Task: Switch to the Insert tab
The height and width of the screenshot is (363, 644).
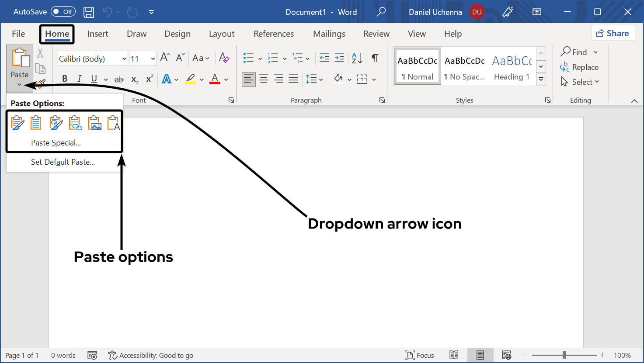Action: coord(98,34)
